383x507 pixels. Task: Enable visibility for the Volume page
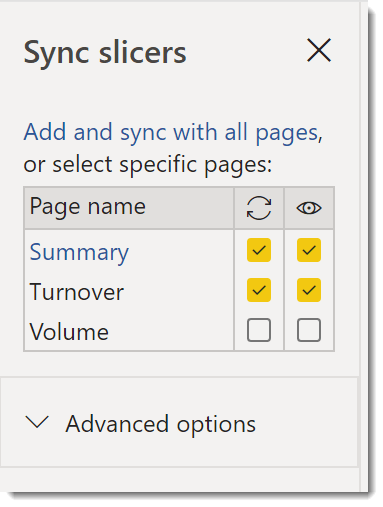(309, 330)
